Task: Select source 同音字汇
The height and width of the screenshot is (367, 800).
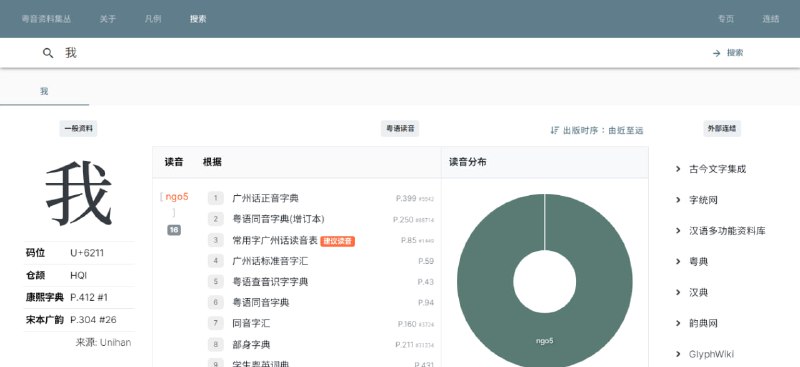Action: (x=251, y=324)
